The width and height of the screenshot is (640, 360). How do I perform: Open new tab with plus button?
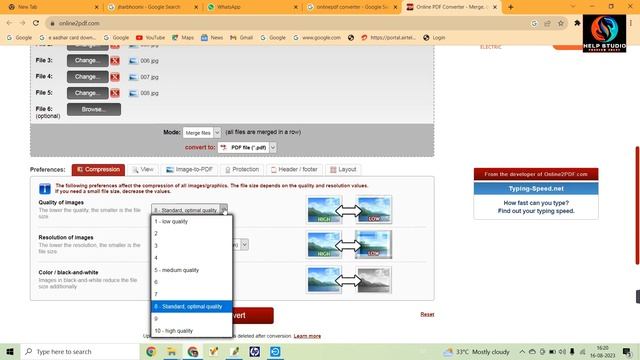(511, 7)
